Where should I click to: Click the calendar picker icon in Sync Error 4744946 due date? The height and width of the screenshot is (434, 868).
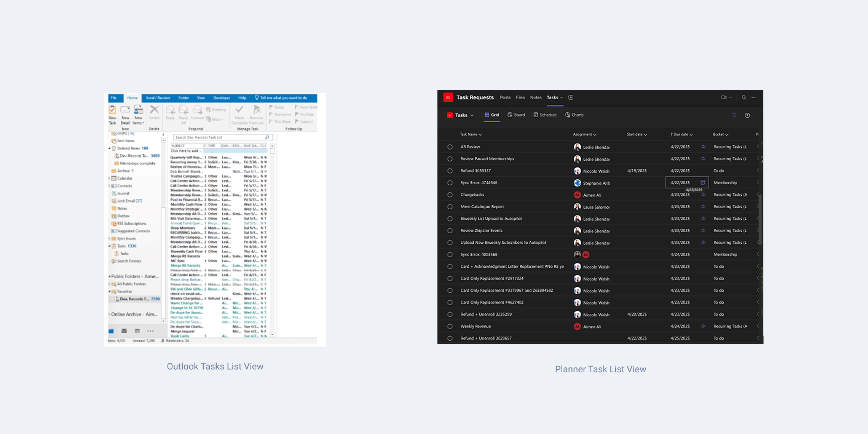(703, 182)
